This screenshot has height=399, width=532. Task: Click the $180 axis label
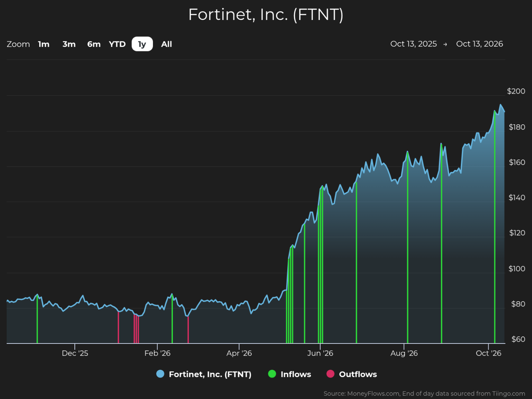(x=517, y=127)
